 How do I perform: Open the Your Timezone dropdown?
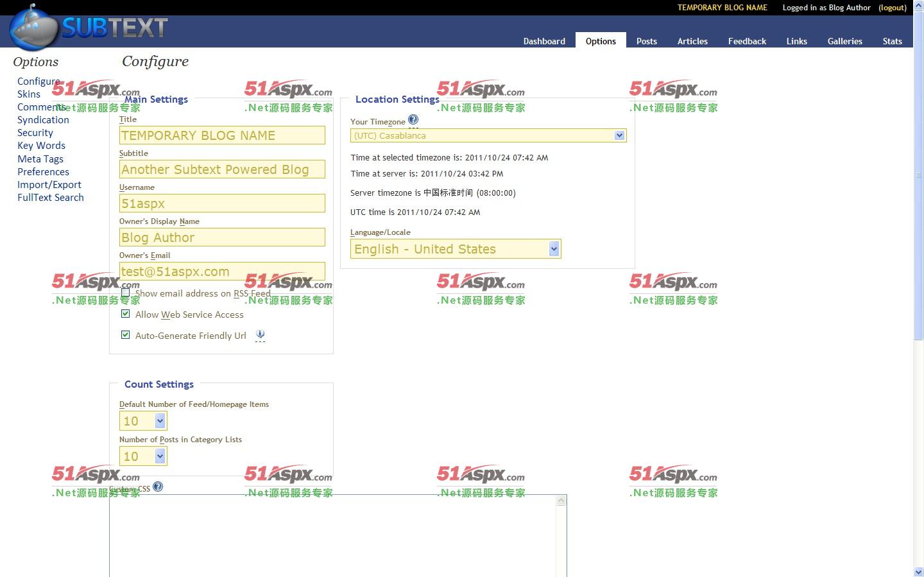pos(488,135)
